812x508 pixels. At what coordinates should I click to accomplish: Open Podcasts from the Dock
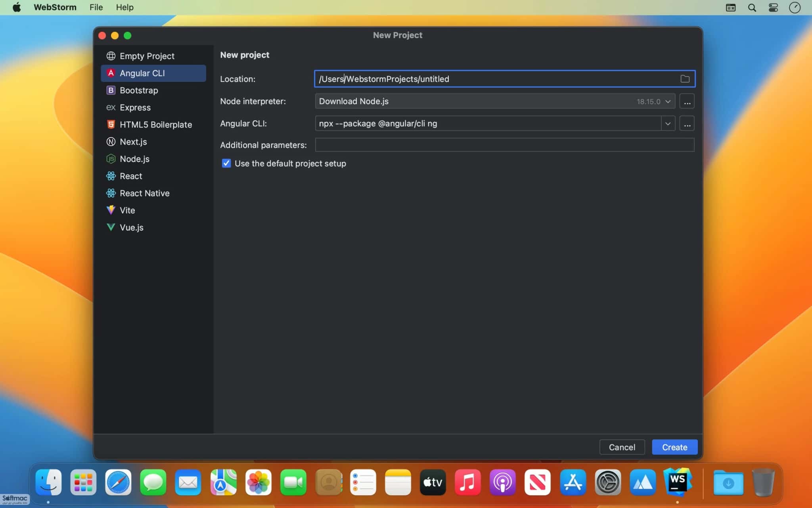point(503,482)
